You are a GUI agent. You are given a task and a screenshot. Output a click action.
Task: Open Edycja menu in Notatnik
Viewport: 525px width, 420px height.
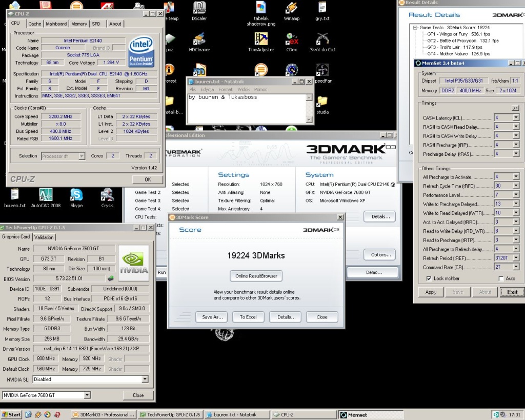[x=207, y=89]
